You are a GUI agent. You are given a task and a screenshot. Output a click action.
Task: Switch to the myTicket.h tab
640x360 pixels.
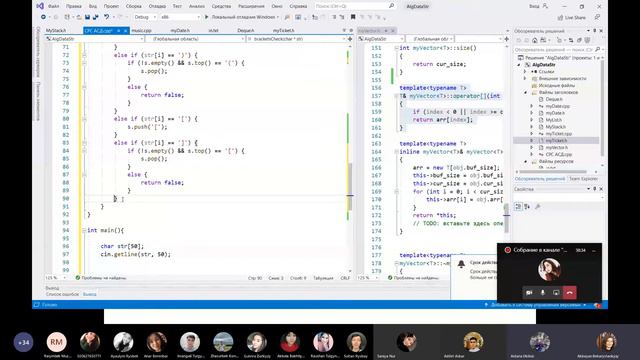point(283,31)
